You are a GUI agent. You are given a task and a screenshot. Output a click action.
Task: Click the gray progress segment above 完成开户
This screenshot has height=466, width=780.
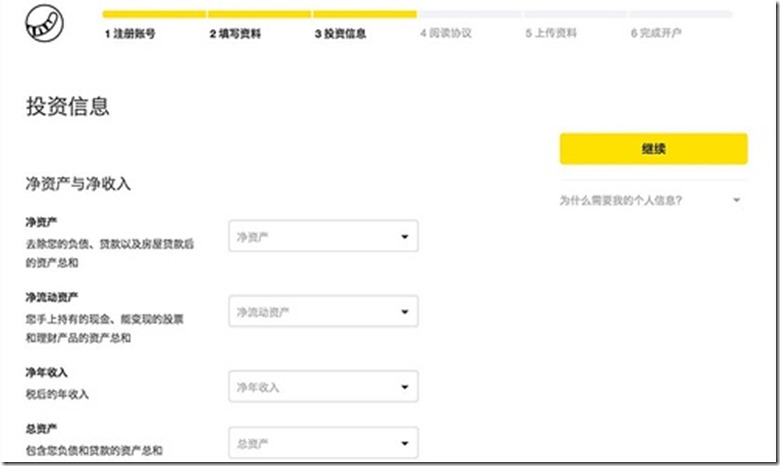tap(681, 15)
